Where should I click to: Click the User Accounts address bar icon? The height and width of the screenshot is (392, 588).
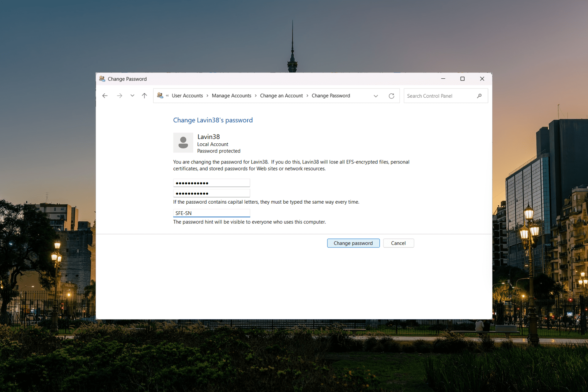pyautogui.click(x=160, y=96)
